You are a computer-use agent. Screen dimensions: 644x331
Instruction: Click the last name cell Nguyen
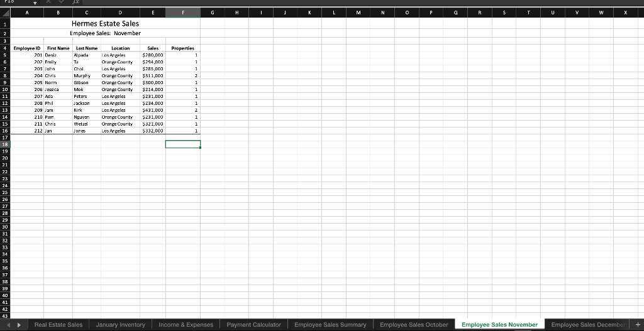coord(87,117)
